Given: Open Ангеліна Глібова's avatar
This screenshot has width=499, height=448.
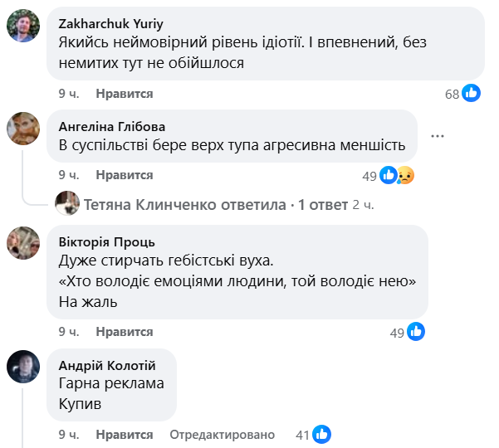Looking at the screenshot, I should [23, 128].
